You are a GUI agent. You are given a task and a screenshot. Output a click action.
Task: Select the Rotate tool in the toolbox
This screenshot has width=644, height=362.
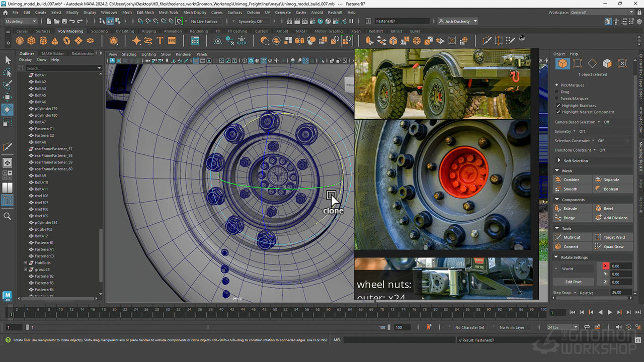click(x=8, y=109)
